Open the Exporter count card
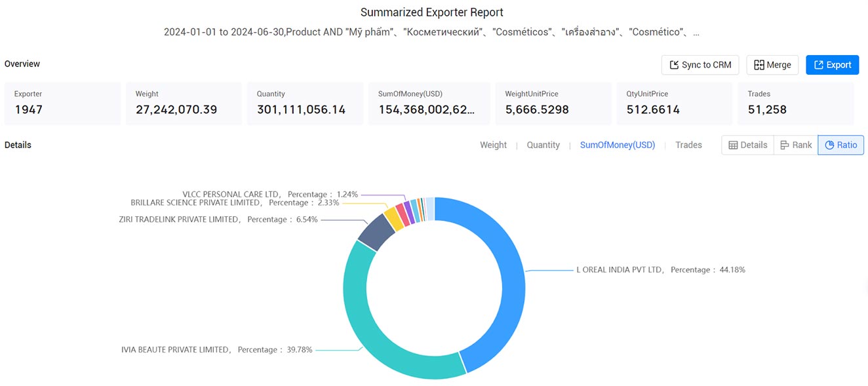 pyautogui.click(x=62, y=104)
